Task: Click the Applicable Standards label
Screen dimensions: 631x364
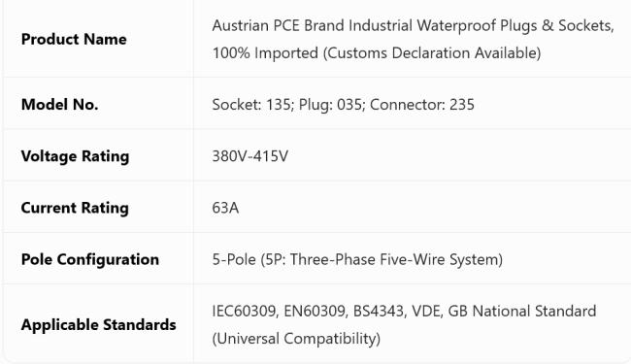Action: 99,324
